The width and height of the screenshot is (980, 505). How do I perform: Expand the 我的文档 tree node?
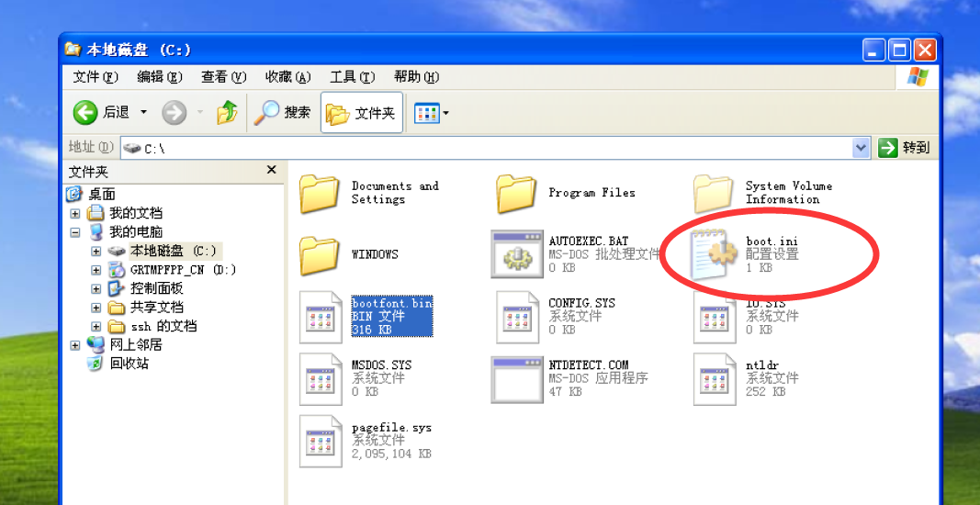tap(75, 214)
